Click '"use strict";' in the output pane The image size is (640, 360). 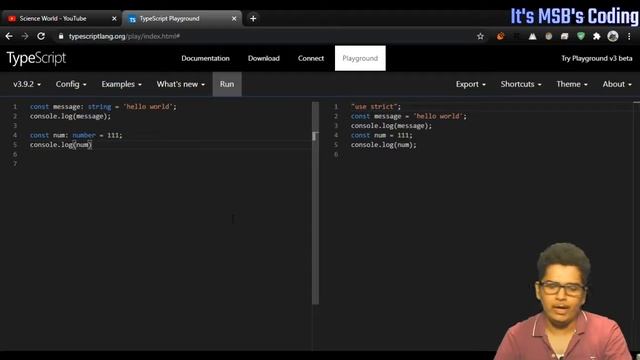point(376,107)
